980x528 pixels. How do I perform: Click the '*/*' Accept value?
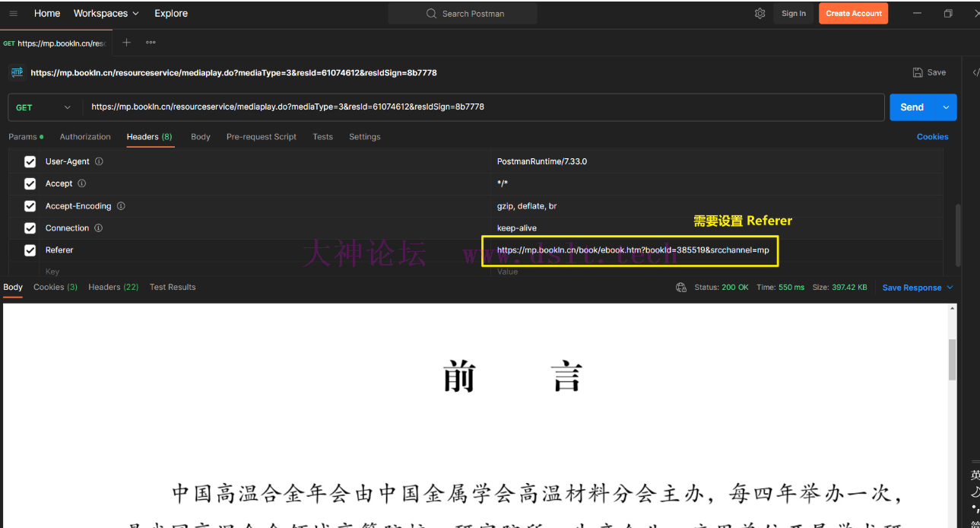(502, 183)
